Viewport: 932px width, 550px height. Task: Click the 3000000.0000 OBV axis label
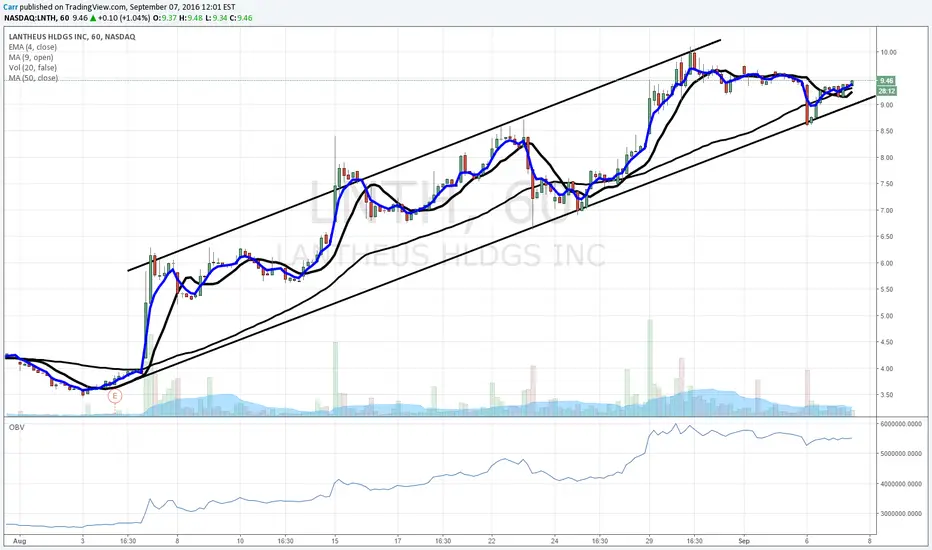[901, 513]
